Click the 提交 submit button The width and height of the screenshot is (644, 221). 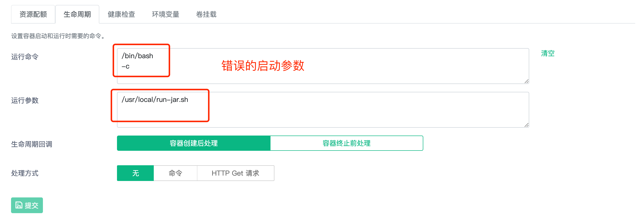point(27,205)
